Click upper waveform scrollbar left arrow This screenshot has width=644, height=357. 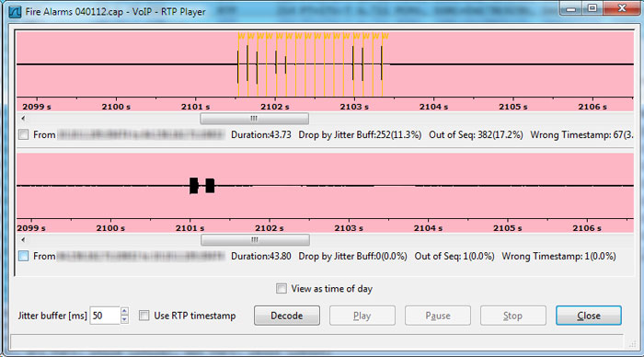(x=23, y=119)
